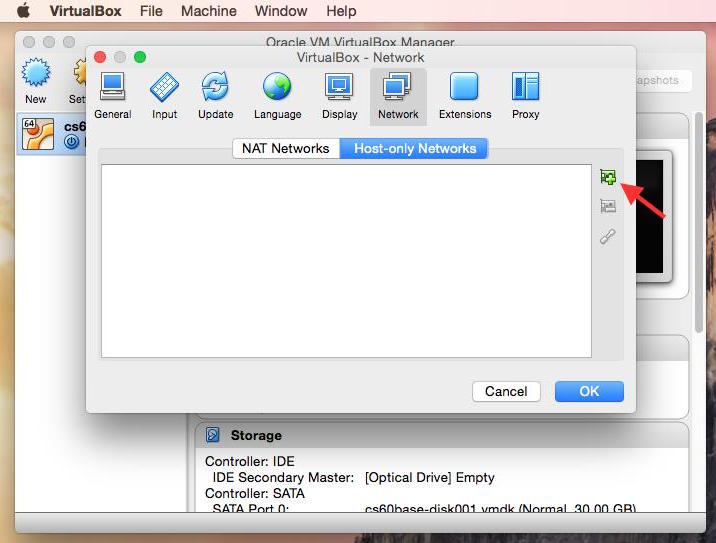The image size is (716, 543).
Task: Select the Network preferences pane
Action: [x=398, y=96]
